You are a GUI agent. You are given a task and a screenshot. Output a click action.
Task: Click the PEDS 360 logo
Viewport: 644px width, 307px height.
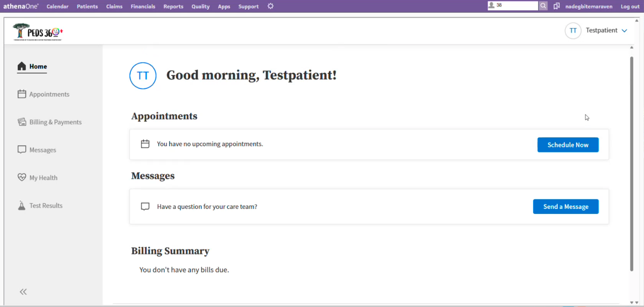click(x=38, y=32)
